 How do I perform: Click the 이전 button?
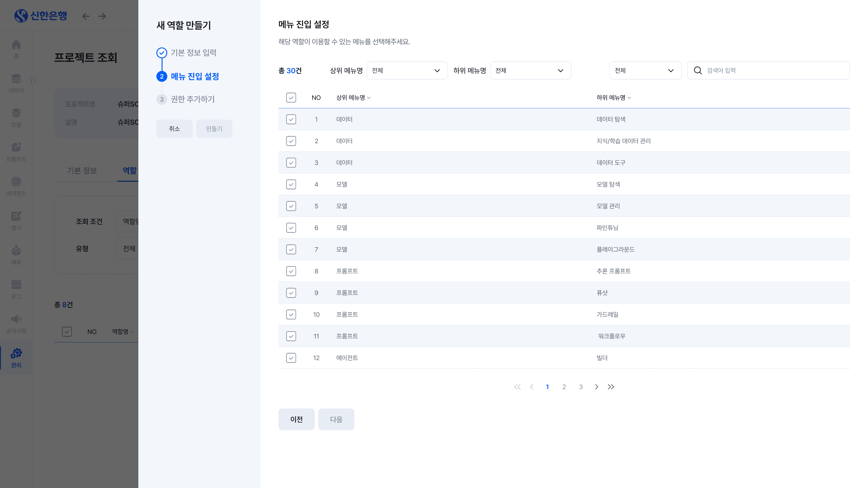296,419
